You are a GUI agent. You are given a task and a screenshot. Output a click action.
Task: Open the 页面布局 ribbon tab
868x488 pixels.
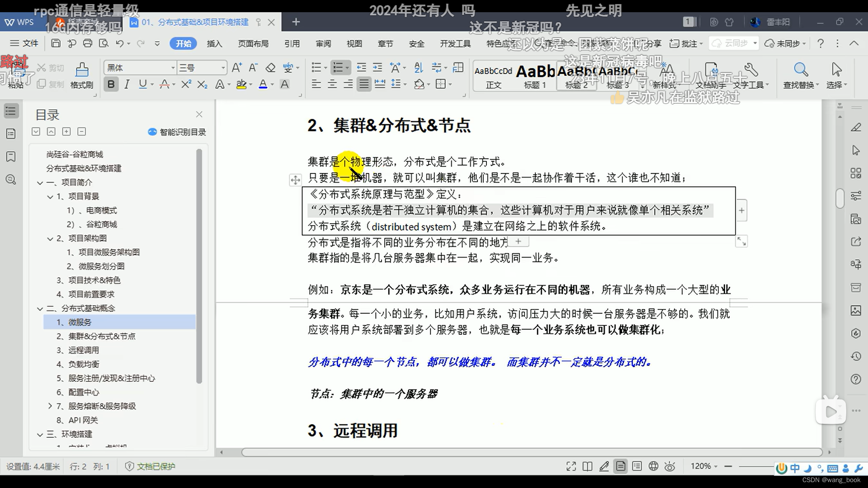tap(253, 43)
